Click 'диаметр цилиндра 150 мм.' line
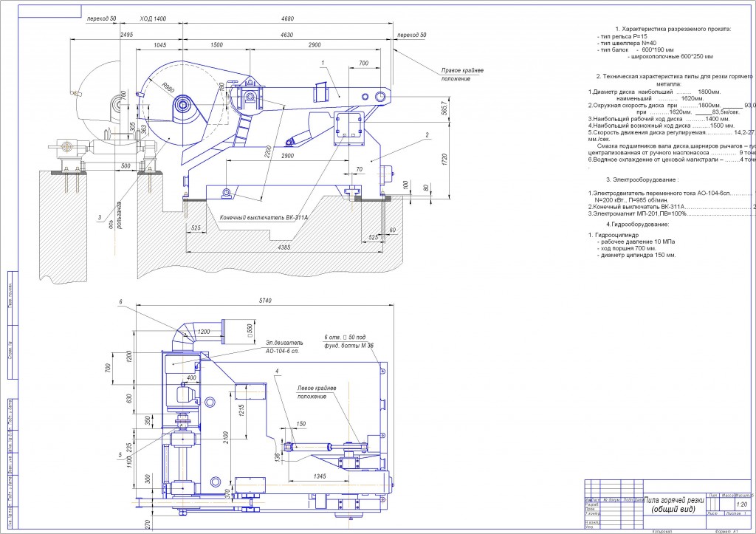The height and width of the screenshot is (534, 756). [x=636, y=255]
